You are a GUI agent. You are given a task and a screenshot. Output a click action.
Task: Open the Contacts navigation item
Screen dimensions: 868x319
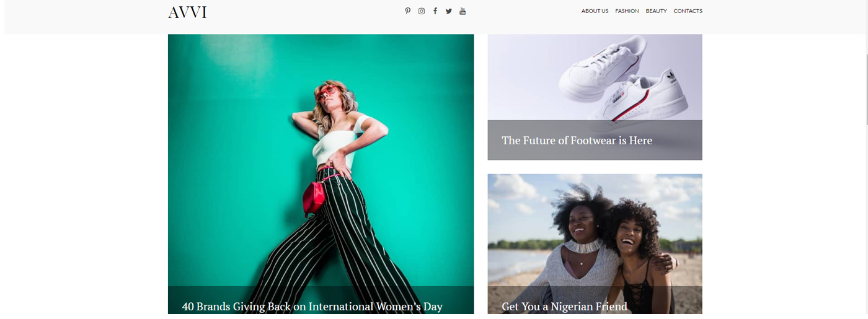tap(688, 11)
